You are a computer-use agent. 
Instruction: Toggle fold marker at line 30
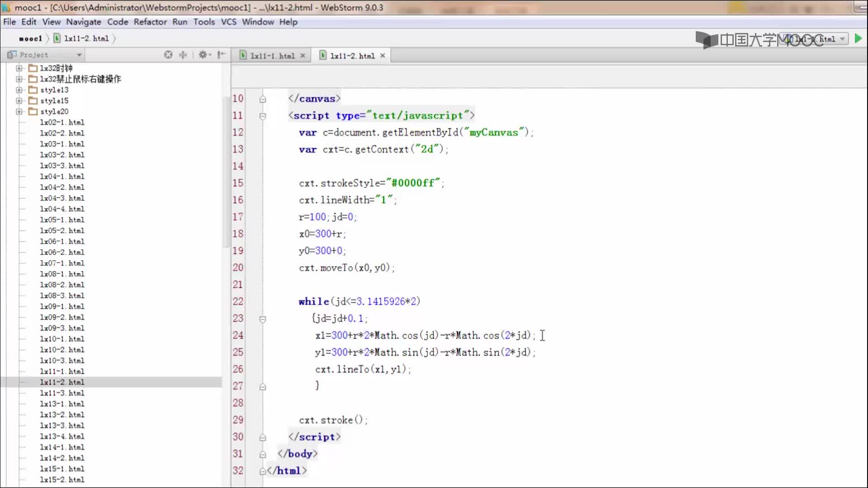tap(263, 437)
